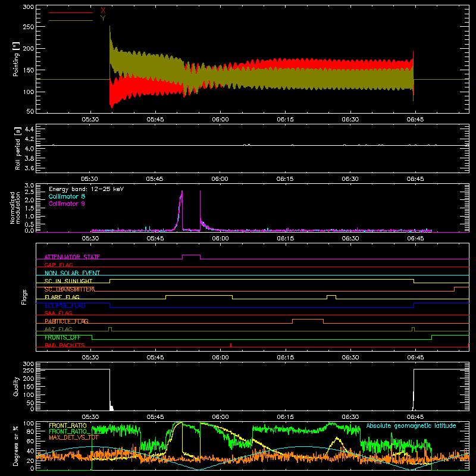The image size is (476, 476).
Task: Click the 06:15 tick under Roll period plot
Action: (x=285, y=179)
